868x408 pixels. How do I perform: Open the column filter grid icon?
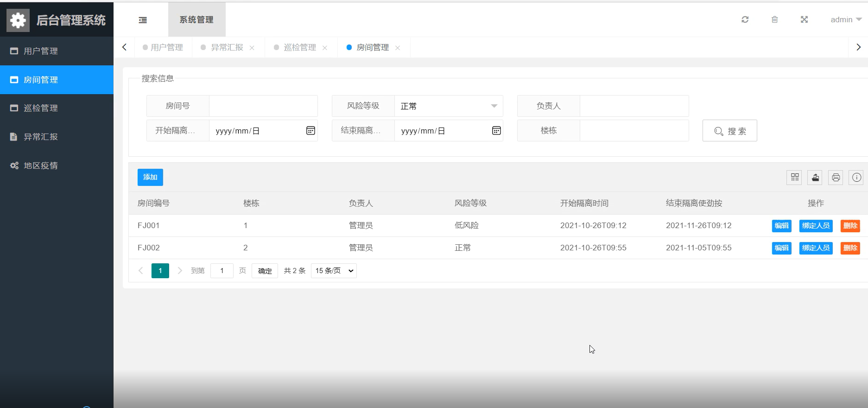pos(794,177)
